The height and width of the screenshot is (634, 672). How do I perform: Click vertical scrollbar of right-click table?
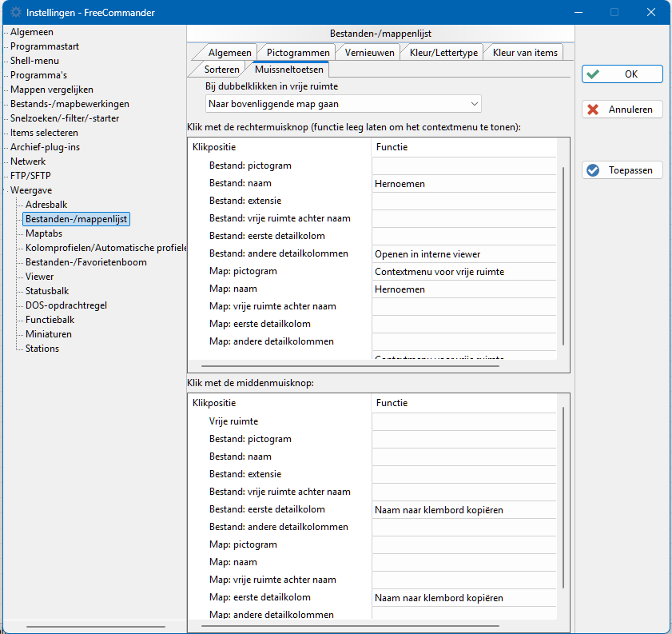tap(563, 256)
